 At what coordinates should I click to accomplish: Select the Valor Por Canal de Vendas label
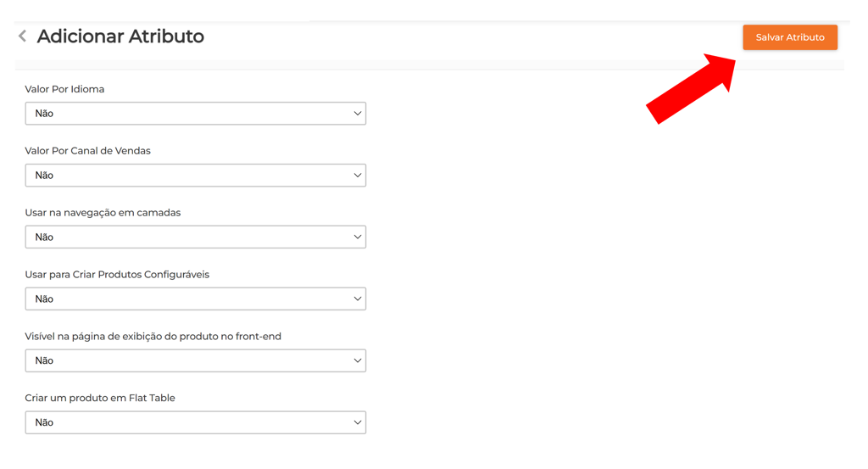87,151
